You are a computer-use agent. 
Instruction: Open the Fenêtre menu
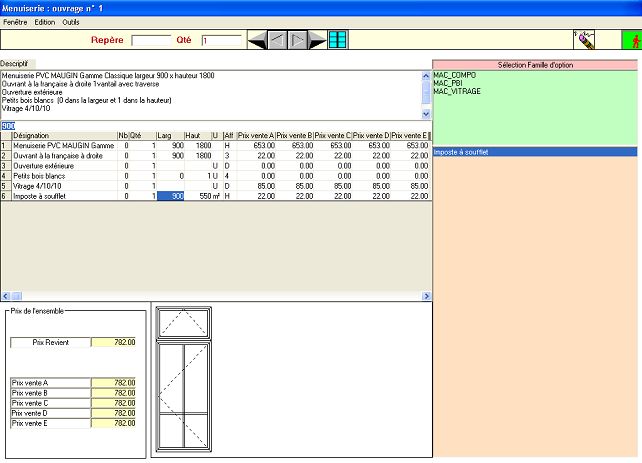click(x=15, y=21)
